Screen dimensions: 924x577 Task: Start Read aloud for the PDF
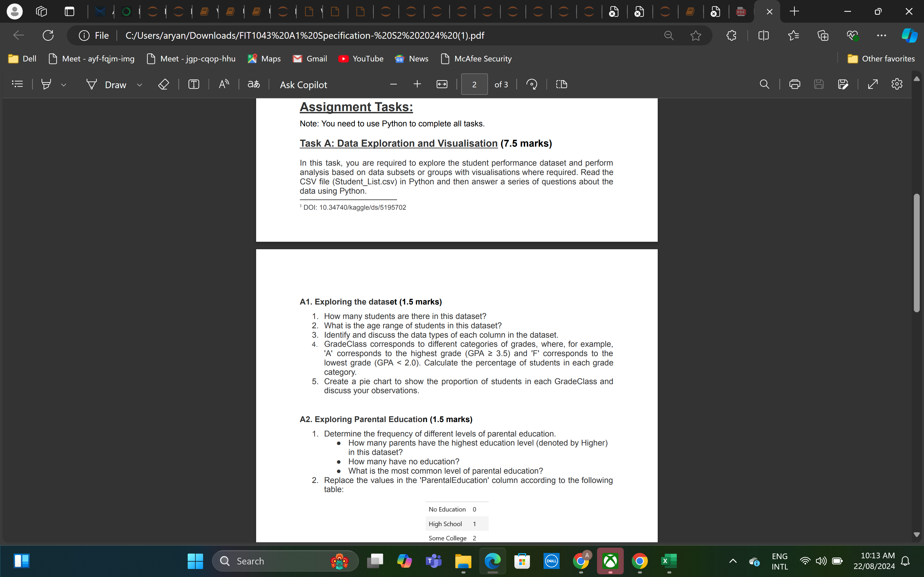coord(224,84)
